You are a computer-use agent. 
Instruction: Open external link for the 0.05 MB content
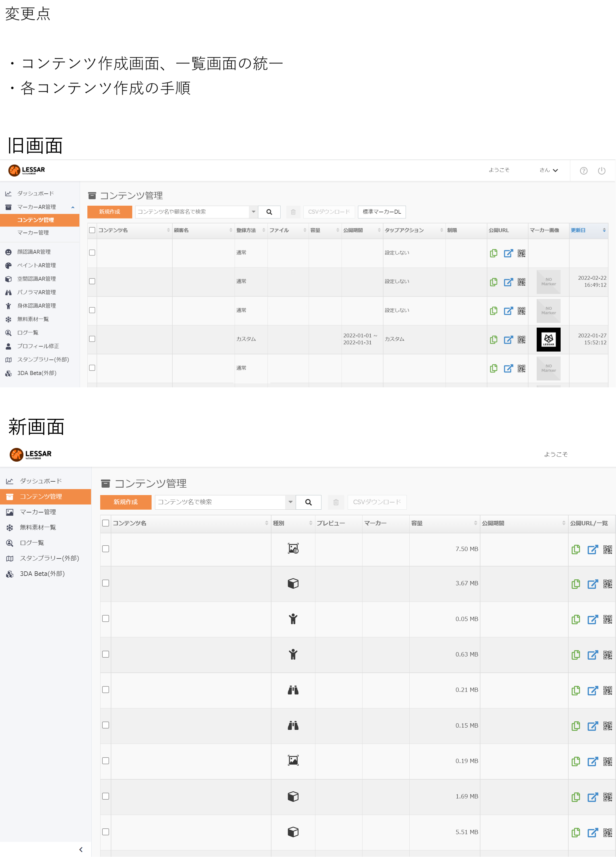point(593,619)
